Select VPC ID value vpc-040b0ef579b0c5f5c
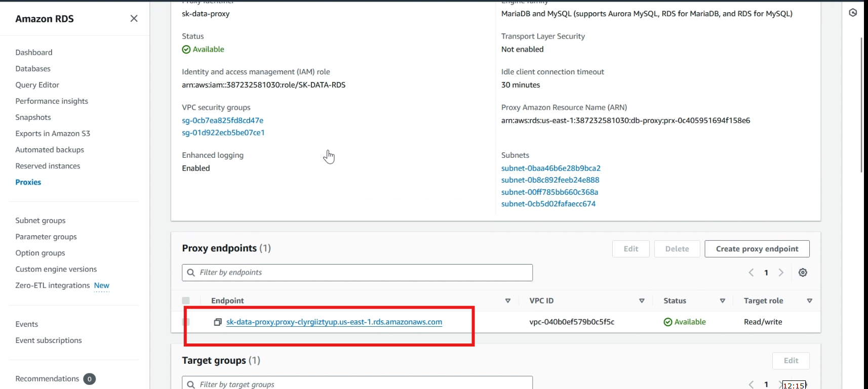This screenshot has height=389, width=868. coord(572,322)
